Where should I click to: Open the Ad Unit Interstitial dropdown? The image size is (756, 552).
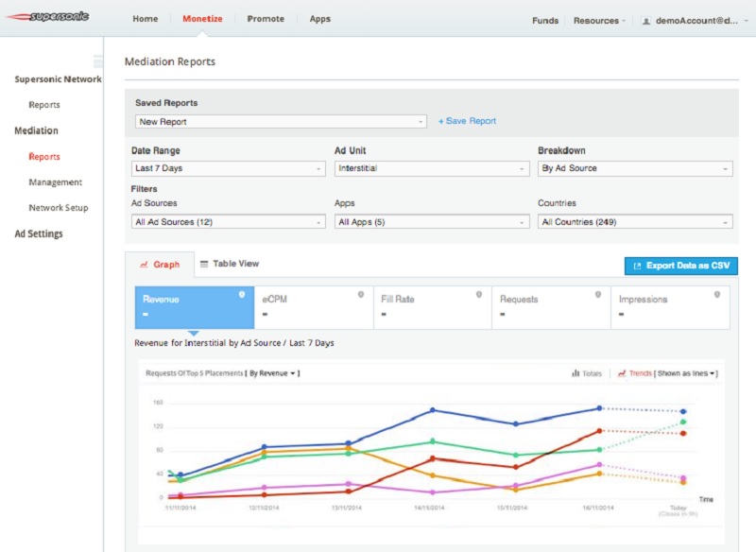point(431,168)
